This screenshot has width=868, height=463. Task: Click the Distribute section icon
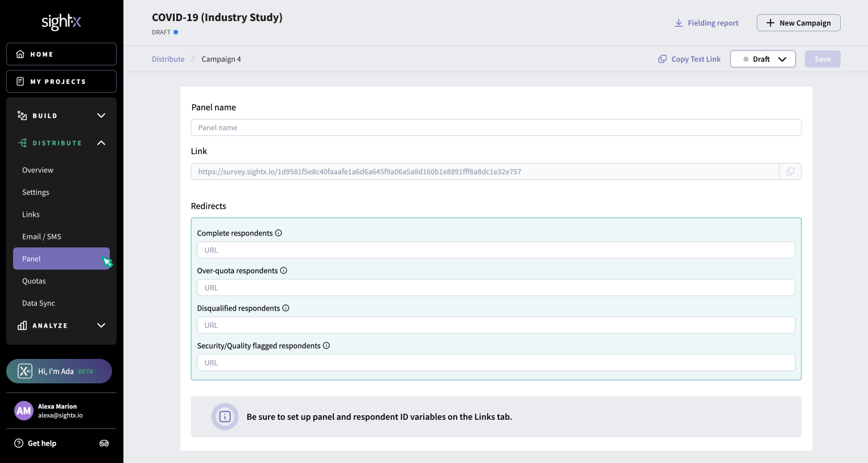tap(22, 143)
